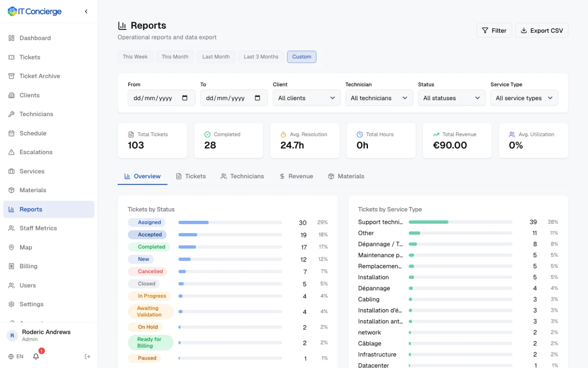Click the Users icon in sidebar
The height and width of the screenshot is (368, 588).
[11, 285]
